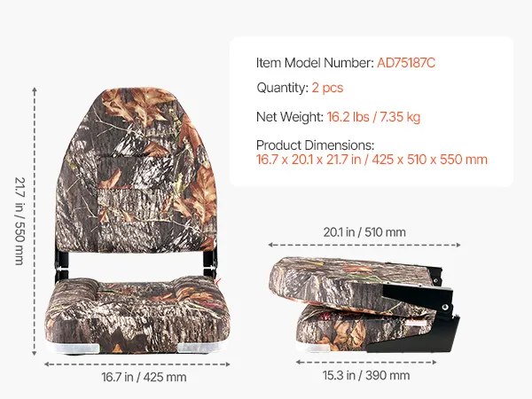Click the top arrow of height dimension line
Screen dimensions: 532x399
click(35, 90)
